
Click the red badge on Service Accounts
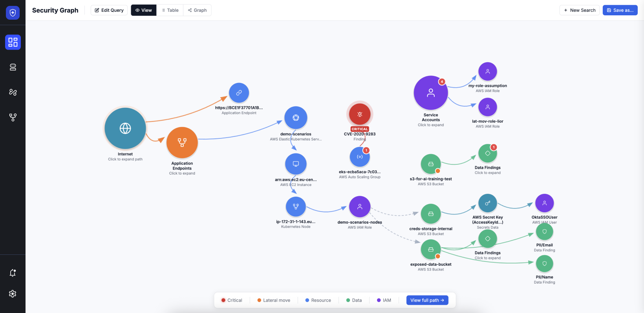(x=442, y=82)
